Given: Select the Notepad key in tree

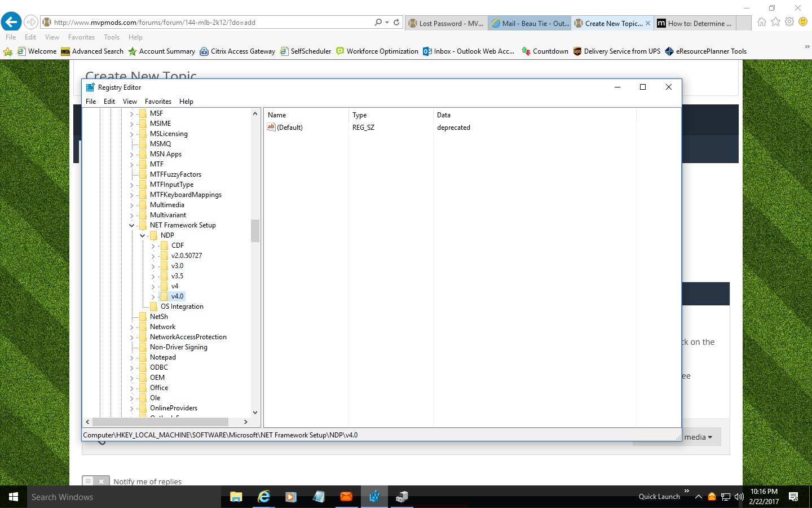Looking at the screenshot, I should point(162,357).
